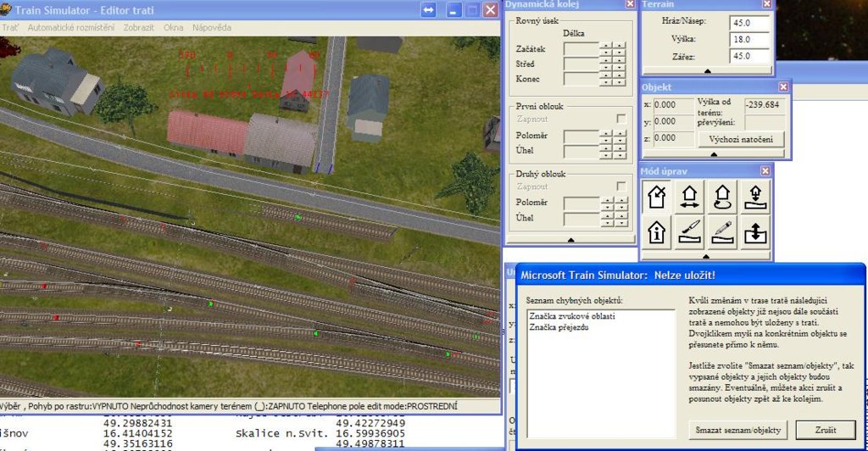Click the coordinate value 16.59936905 in the background window
This screenshot has height=451, width=868.
coord(370,433)
